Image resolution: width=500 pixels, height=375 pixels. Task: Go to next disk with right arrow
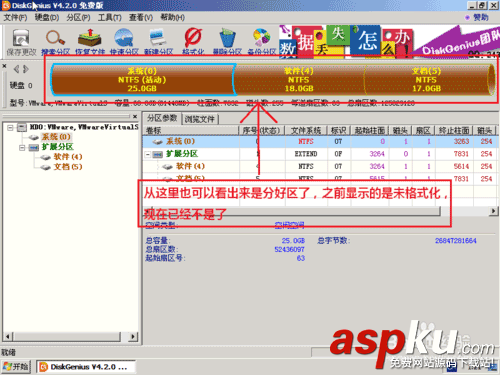(26, 69)
